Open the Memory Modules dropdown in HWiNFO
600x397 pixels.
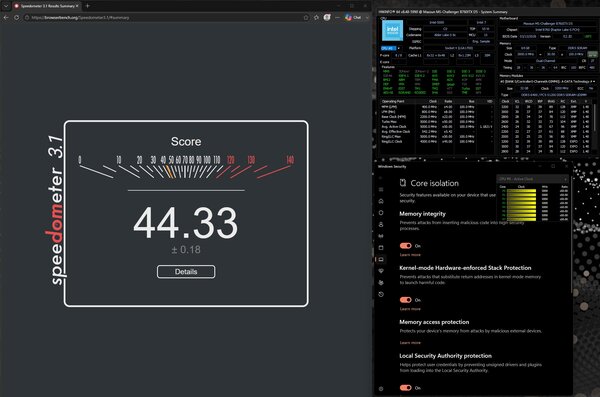coord(548,82)
